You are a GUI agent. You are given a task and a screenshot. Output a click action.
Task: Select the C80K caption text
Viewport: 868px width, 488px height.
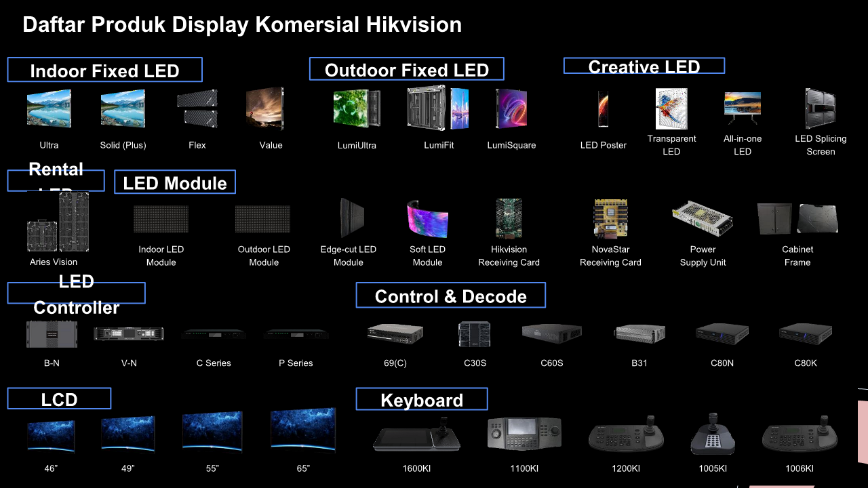pos(806,363)
